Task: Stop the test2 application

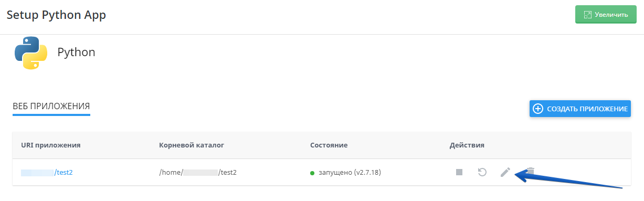Action: coord(459,172)
